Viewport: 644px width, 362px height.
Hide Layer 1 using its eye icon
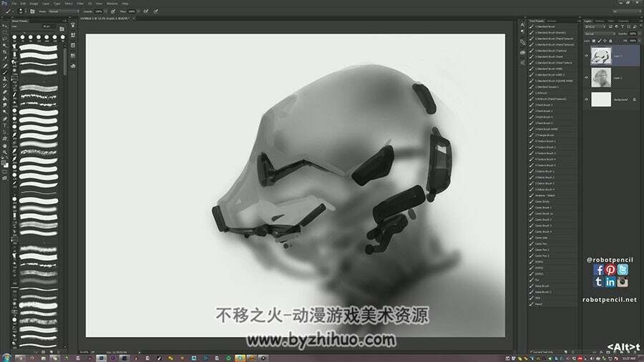[587, 77]
